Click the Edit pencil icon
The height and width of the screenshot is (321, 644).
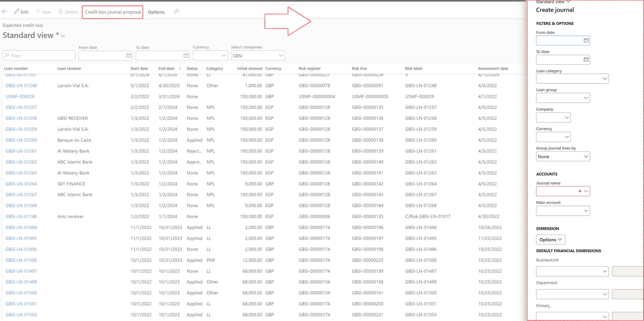point(17,11)
